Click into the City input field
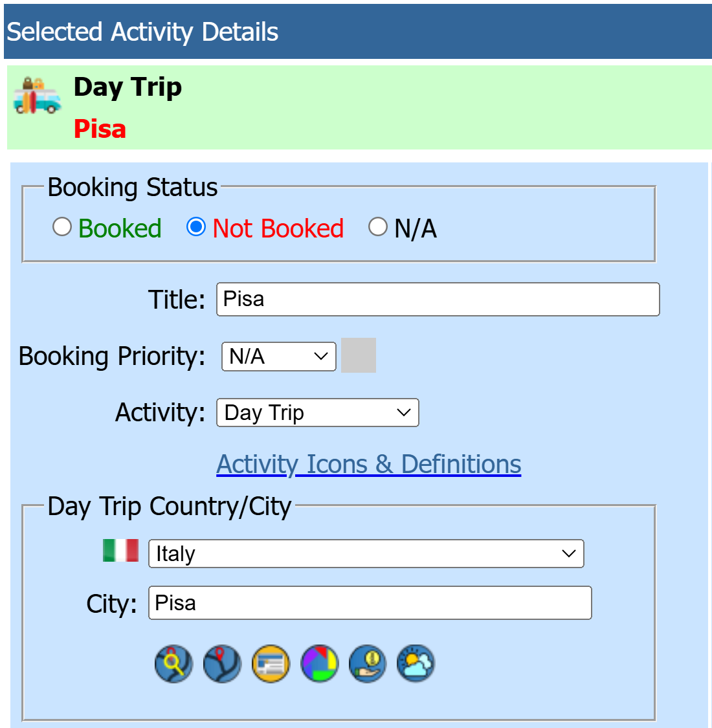This screenshot has height=728, width=712. pos(370,602)
